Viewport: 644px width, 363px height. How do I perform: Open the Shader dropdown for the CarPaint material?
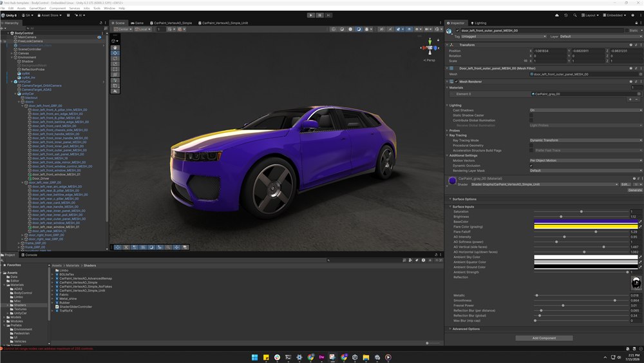[544, 184]
